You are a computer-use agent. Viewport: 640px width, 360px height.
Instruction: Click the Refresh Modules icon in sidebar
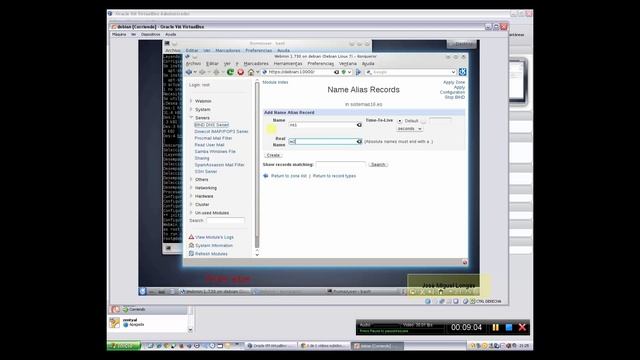point(191,253)
